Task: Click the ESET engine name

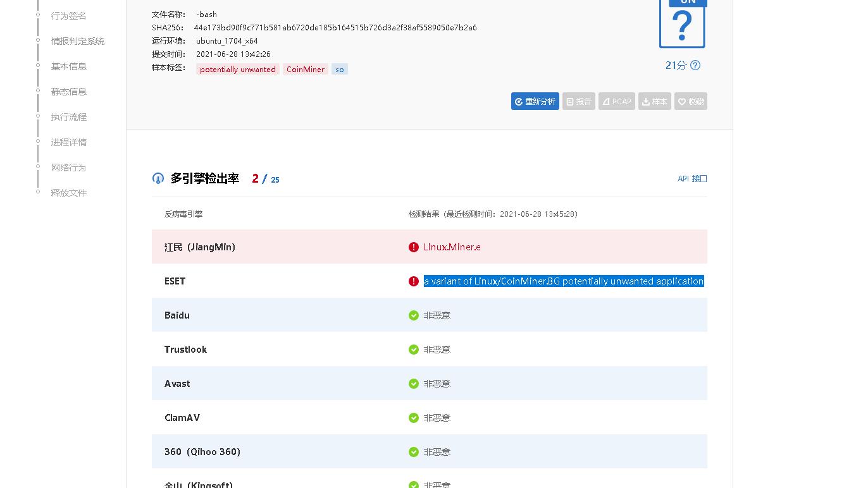Action: tap(175, 281)
